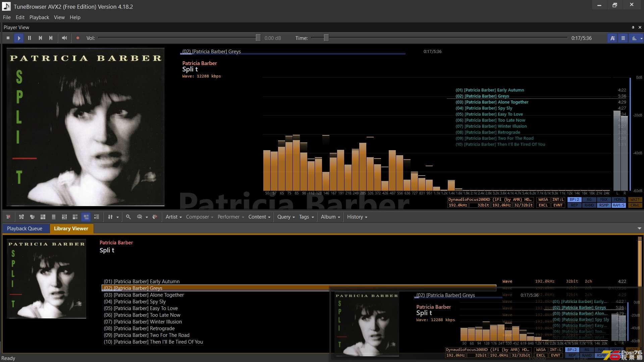Select track (03) Alone Together in library list
The image size is (644, 362).
point(144,295)
